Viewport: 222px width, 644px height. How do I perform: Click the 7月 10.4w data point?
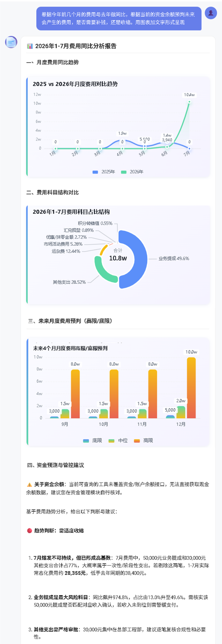(190, 102)
